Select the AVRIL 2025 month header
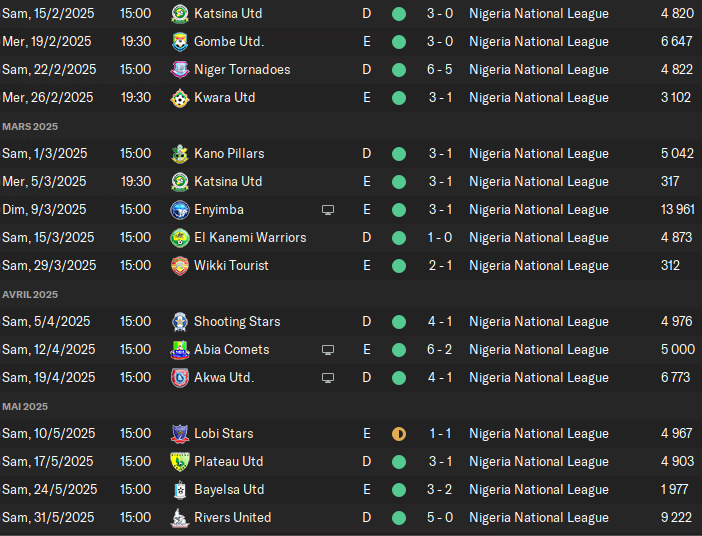The width and height of the screenshot is (702, 536). click(x=30, y=295)
